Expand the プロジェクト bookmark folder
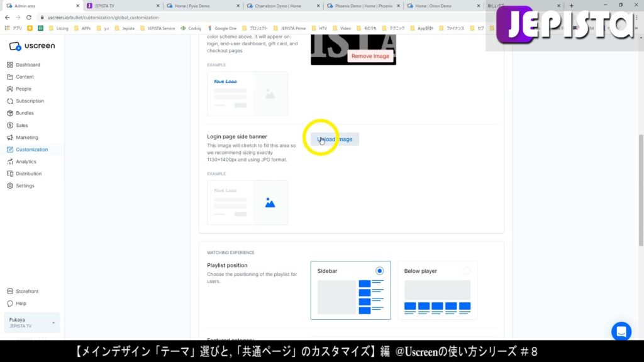This screenshot has height=362, width=644. tap(255, 28)
